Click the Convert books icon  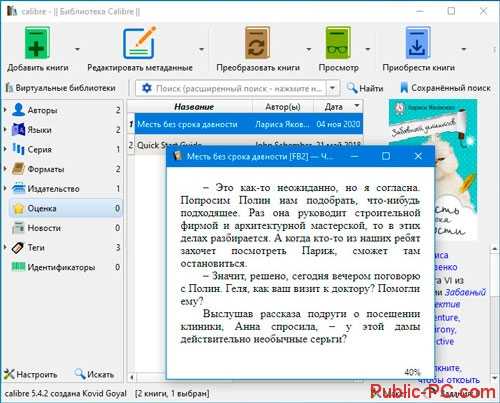(x=257, y=43)
